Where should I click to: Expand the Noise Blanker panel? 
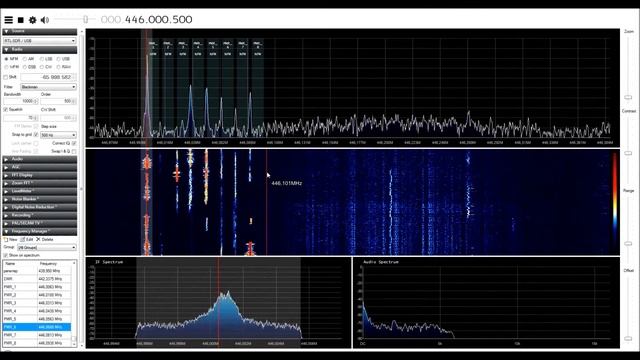point(40,199)
